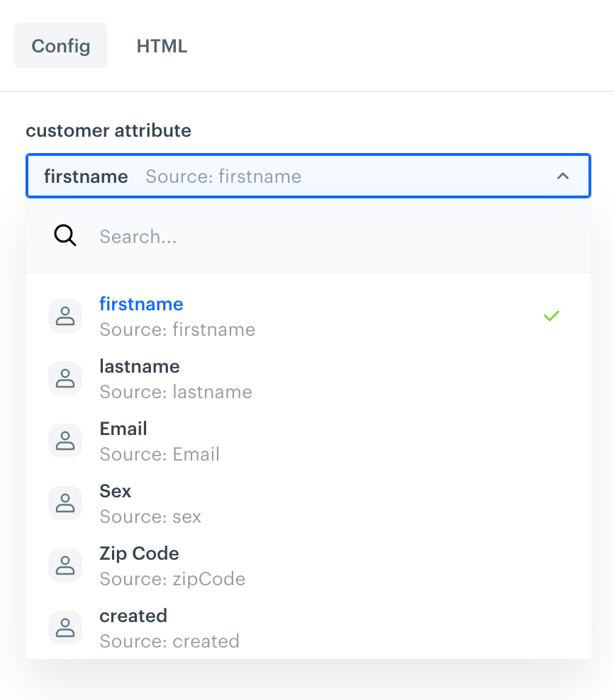Switch to the Config tab
The width and height of the screenshot is (614, 700).
(x=61, y=46)
